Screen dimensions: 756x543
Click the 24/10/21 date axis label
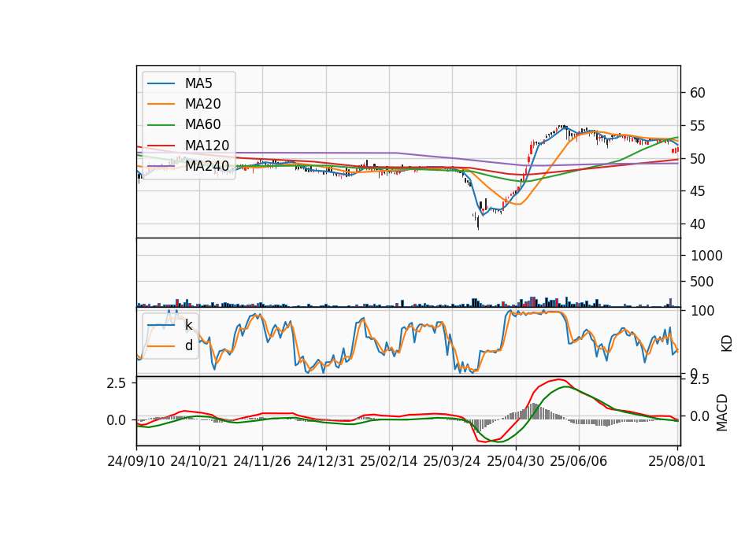coord(199,461)
